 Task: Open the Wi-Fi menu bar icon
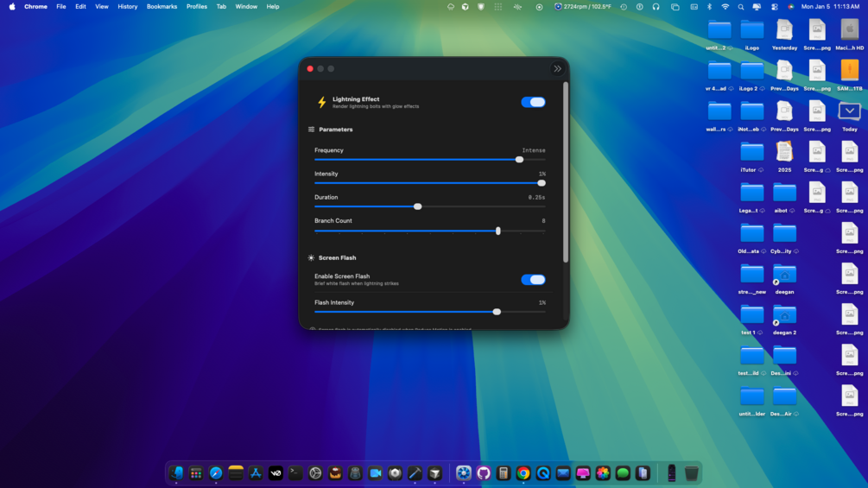click(x=725, y=7)
